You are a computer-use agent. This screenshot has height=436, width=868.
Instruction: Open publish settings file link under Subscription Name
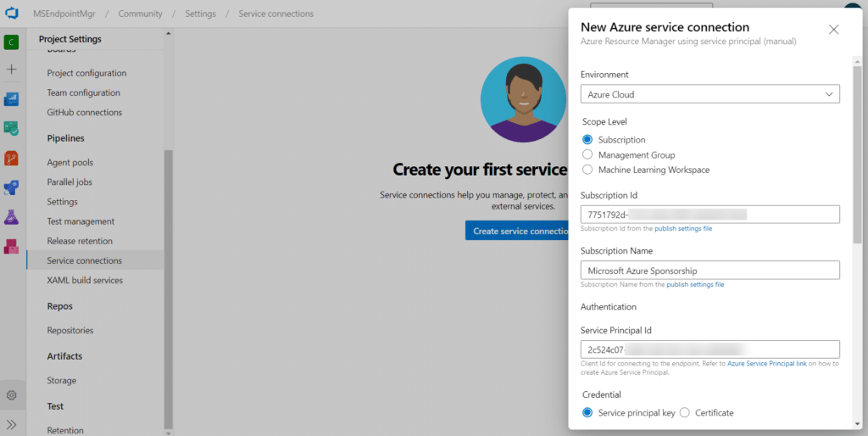[x=695, y=284]
